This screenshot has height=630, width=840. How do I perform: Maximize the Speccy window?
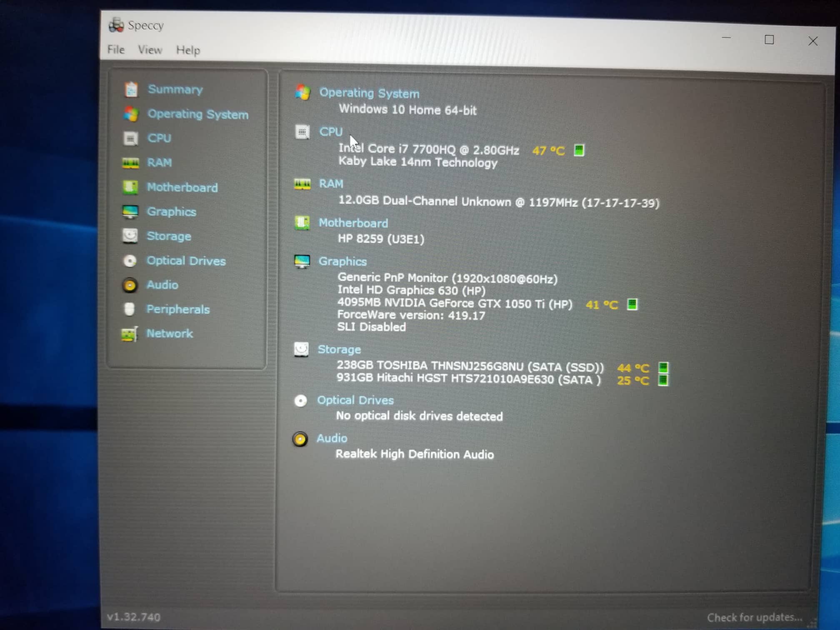(x=769, y=40)
